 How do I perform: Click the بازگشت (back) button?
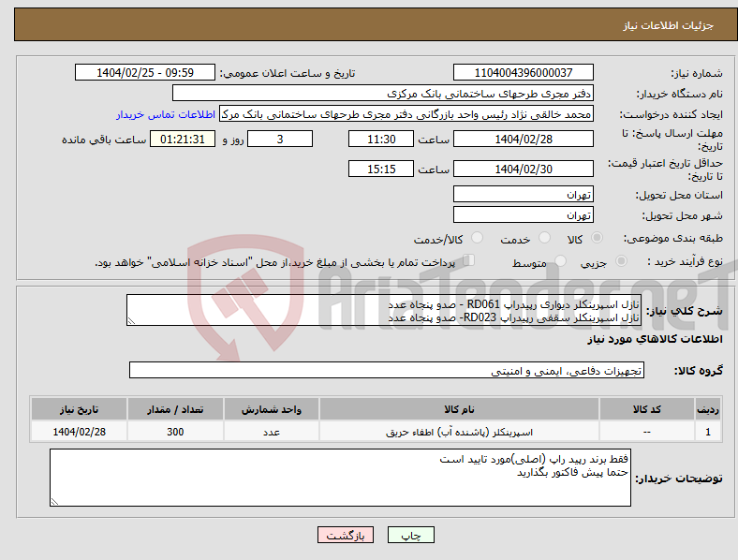[346, 535]
